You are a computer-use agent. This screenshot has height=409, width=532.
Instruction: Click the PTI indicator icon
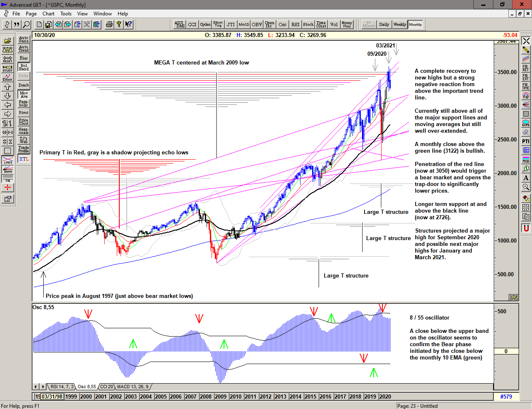coord(526,141)
